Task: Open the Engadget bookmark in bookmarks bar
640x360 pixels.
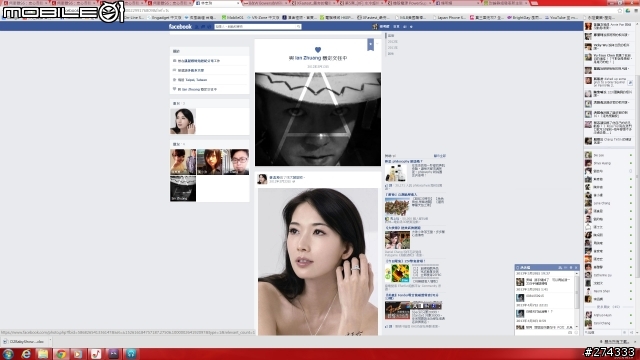Action: (165, 18)
